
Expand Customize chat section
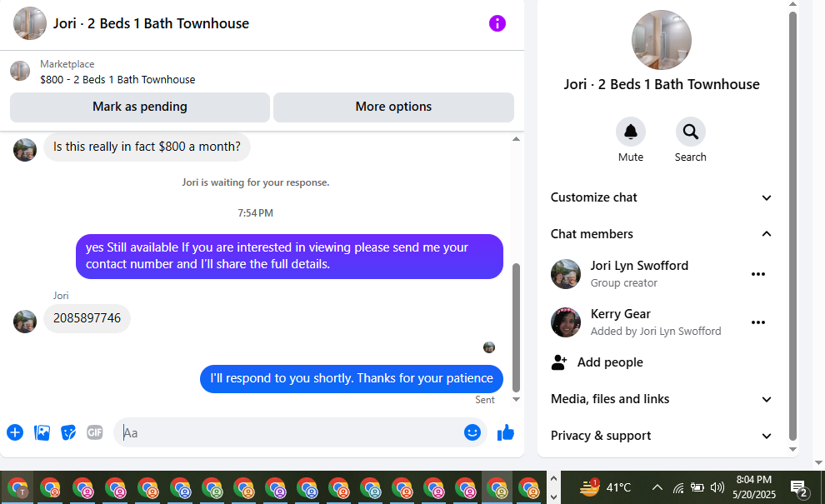pos(661,197)
